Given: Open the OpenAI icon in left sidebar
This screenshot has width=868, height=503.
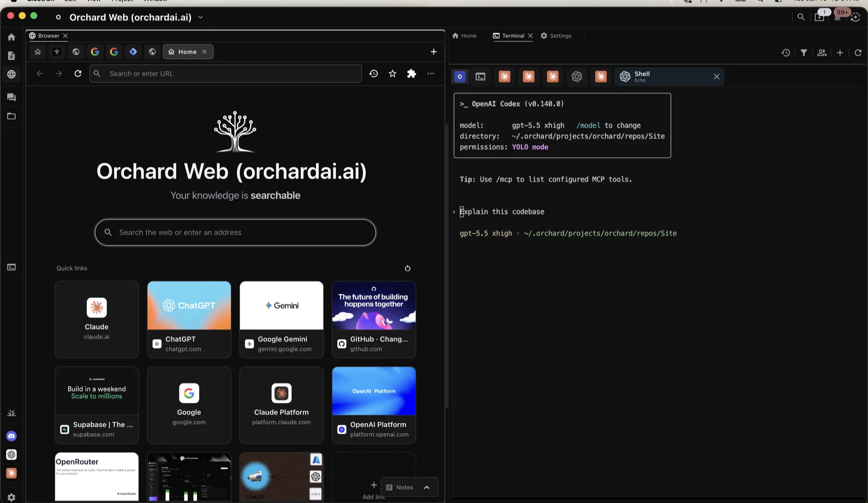Looking at the screenshot, I should point(12,455).
